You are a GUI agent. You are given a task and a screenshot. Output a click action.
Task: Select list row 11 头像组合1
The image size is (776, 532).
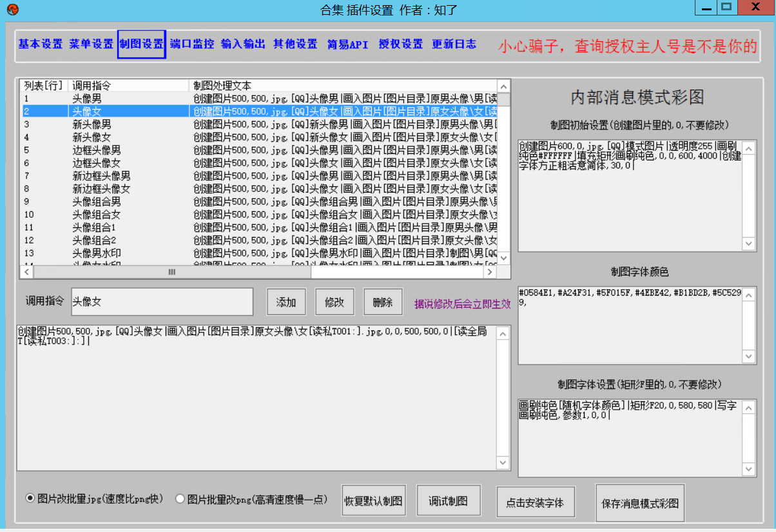pyautogui.click(x=259, y=227)
